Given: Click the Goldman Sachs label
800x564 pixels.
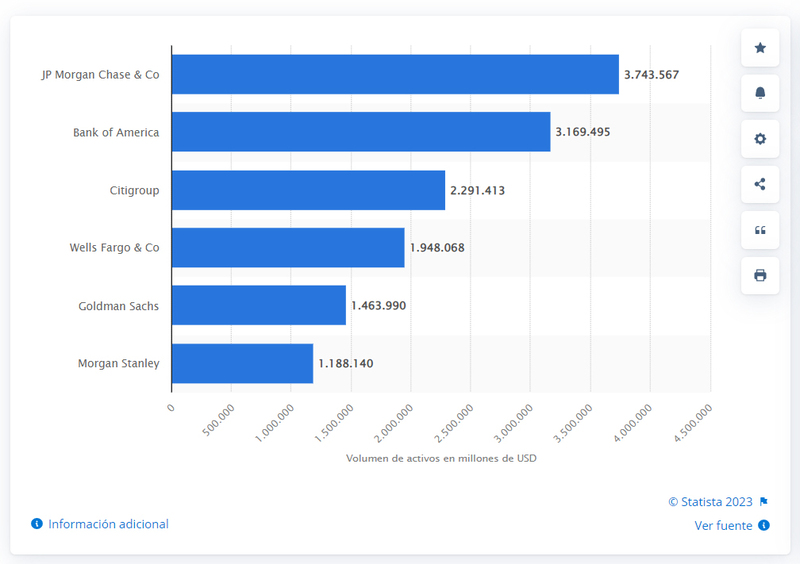Looking at the screenshot, I should [118, 306].
